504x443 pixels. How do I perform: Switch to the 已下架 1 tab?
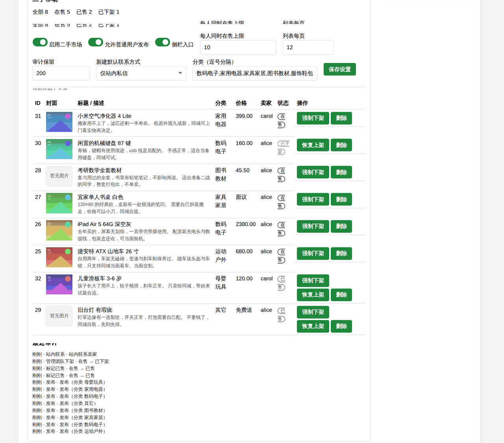pyautogui.click(x=109, y=12)
